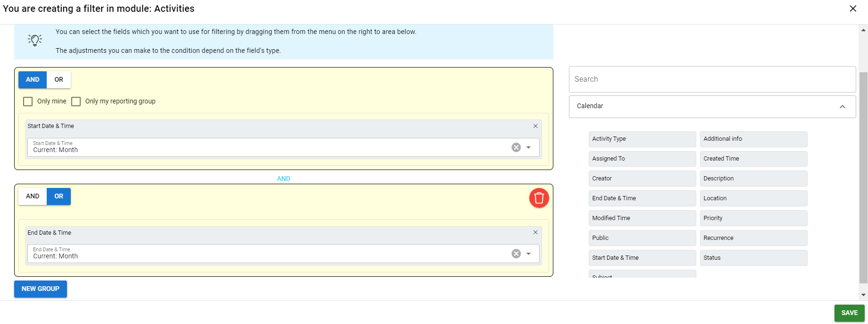
Task: Pick the Recurrence field
Action: point(753,238)
